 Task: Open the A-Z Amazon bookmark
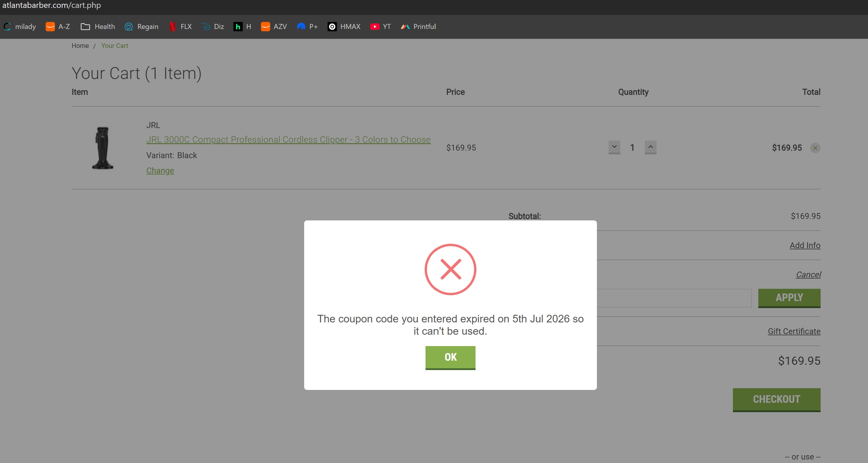[58, 27]
